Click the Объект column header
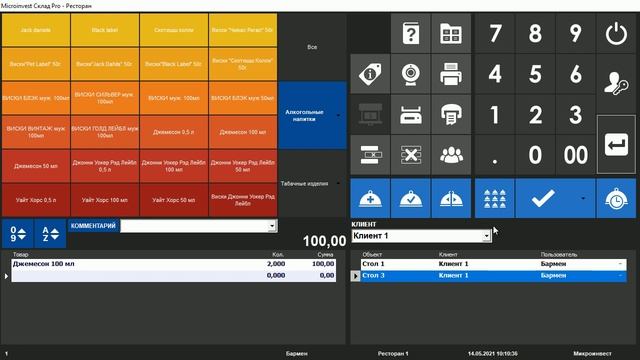 (372, 254)
